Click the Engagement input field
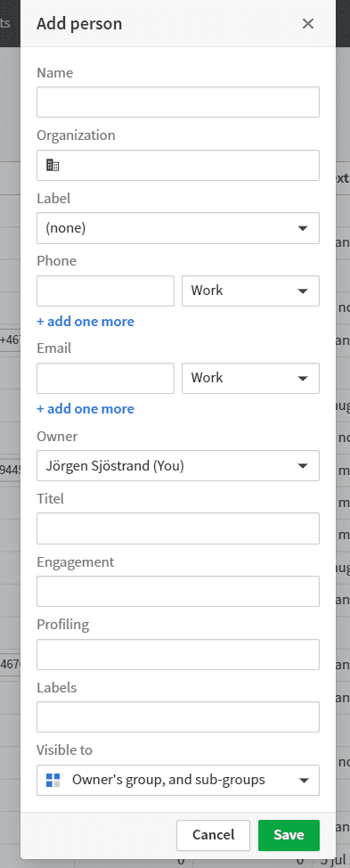Screen dimensions: 350x868 (x=178, y=591)
